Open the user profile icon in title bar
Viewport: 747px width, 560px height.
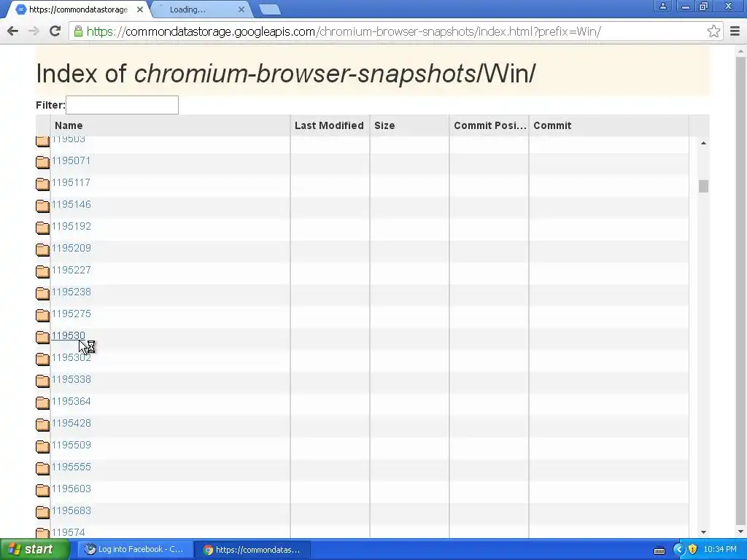coord(662,6)
